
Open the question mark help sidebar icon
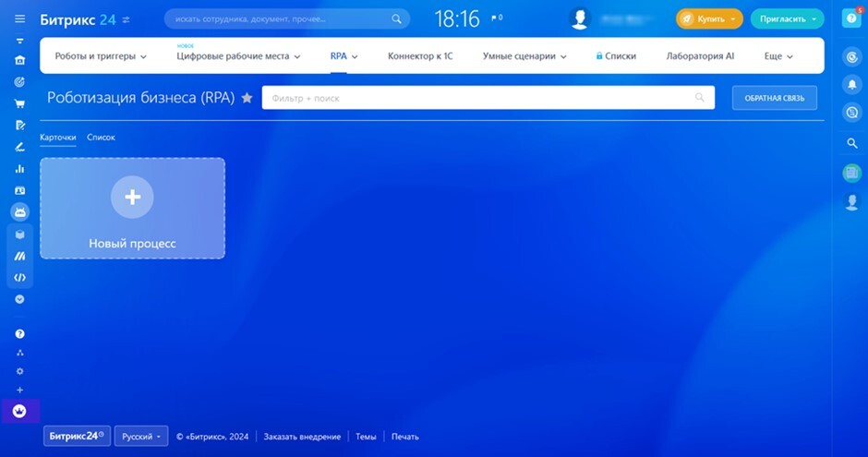tap(19, 333)
